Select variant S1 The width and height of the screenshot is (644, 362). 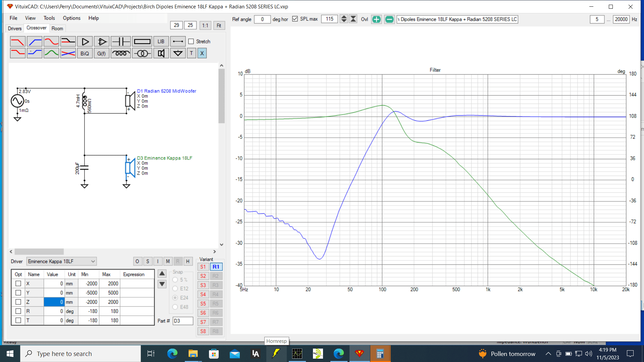[203, 267]
